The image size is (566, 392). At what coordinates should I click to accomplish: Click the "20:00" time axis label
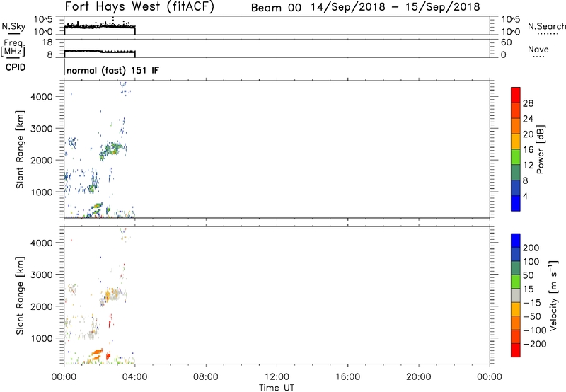click(418, 377)
